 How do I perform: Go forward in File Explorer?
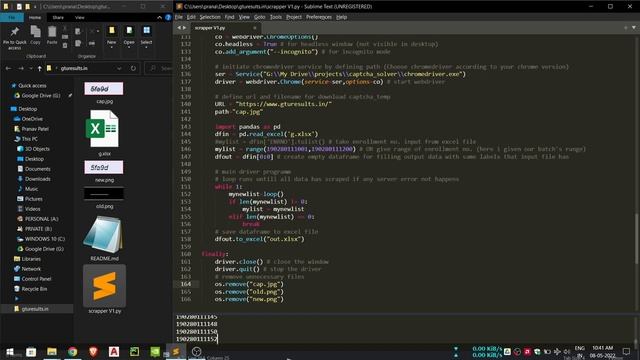click(x=21, y=68)
